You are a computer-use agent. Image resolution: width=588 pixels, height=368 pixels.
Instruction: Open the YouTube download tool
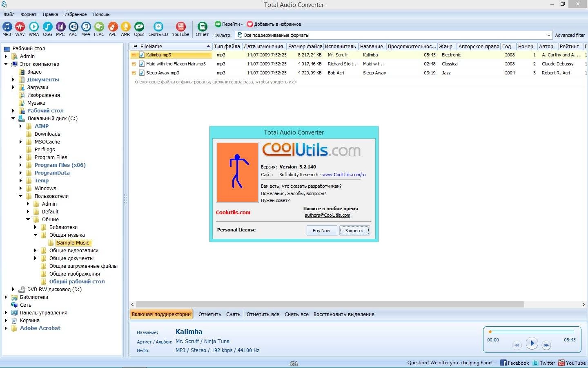click(x=180, y=29)
